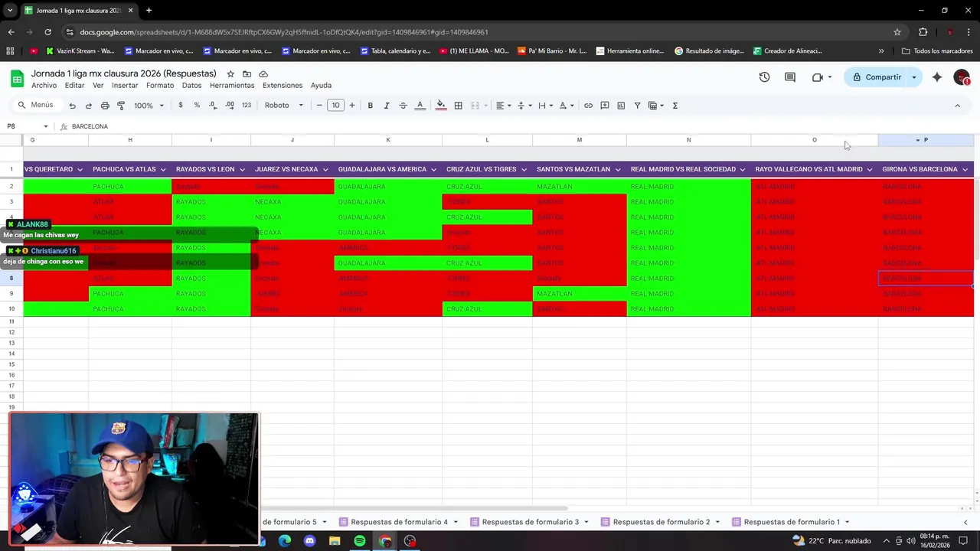Click the Compartir share button
Viewport: 980px width, 551px height.
(877, 77)
